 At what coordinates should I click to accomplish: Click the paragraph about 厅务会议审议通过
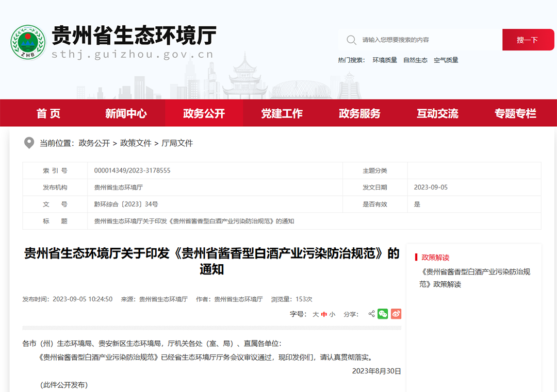coord(206,357)
